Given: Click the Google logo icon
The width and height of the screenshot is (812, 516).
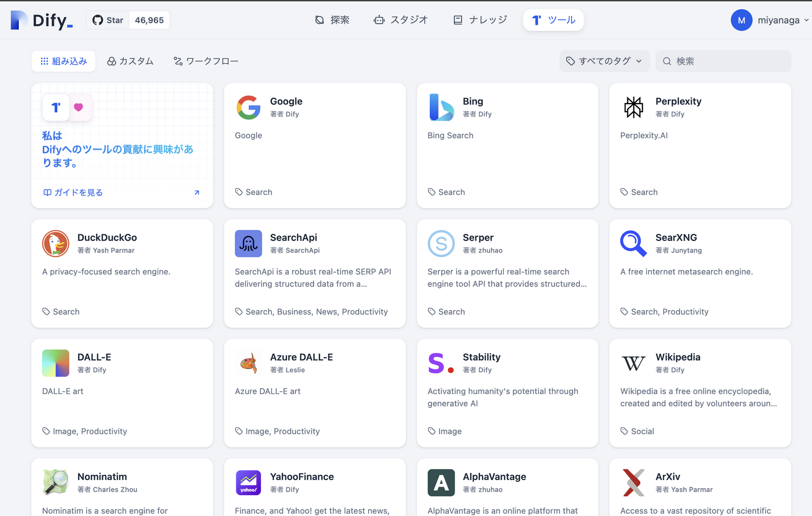Looking at the screenshot, I should coord(249,108).
